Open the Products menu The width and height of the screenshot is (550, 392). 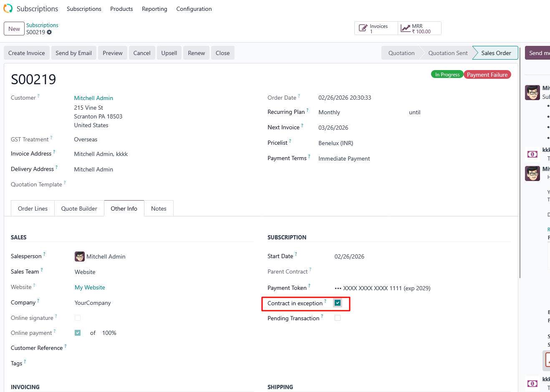[121, 9]
